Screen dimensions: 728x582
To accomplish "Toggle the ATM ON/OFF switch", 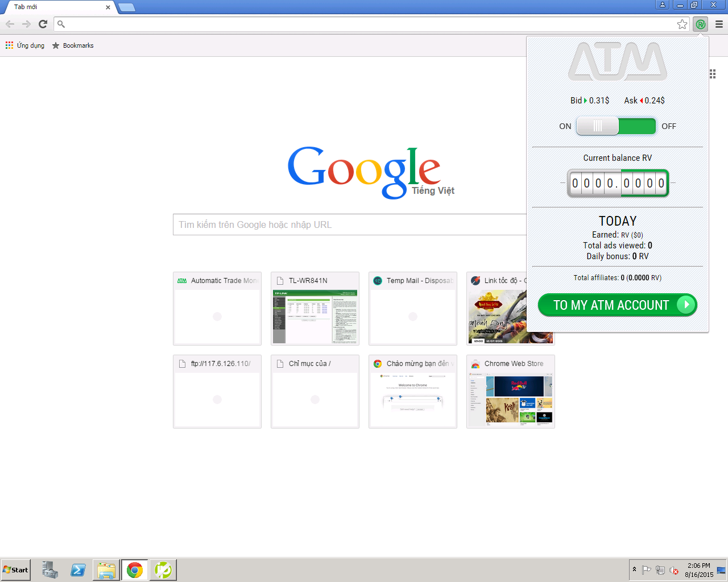I will tap(616, 126).
